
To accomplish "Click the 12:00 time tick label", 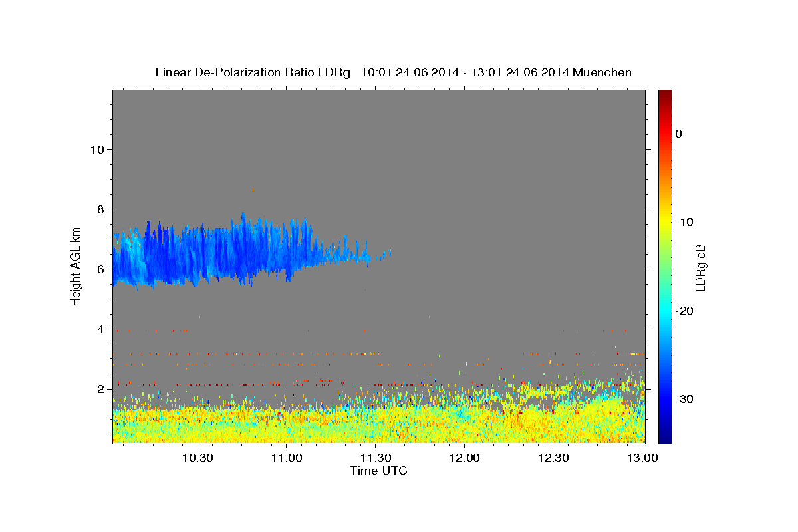I will pos(464,458).
